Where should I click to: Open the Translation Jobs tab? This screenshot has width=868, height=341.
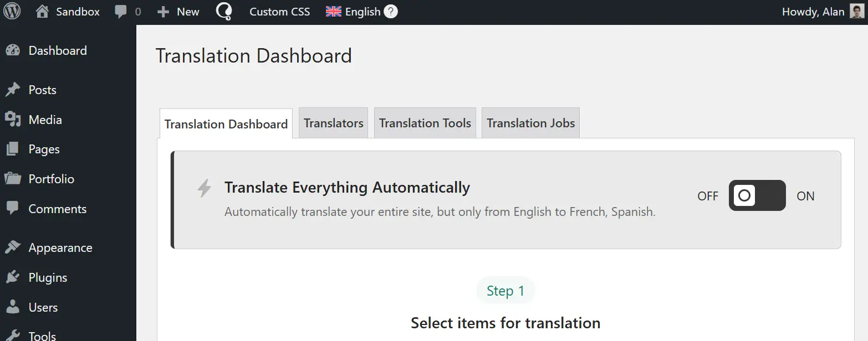coord(530,123)
